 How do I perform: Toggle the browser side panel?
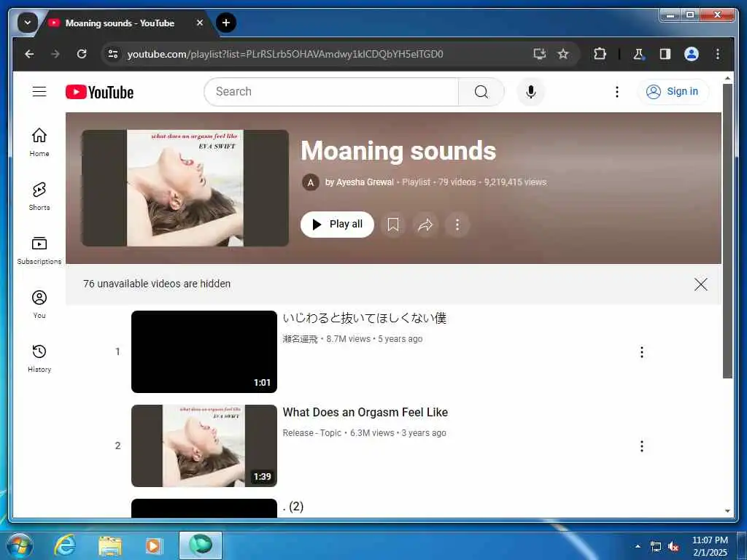click(665, 54)
